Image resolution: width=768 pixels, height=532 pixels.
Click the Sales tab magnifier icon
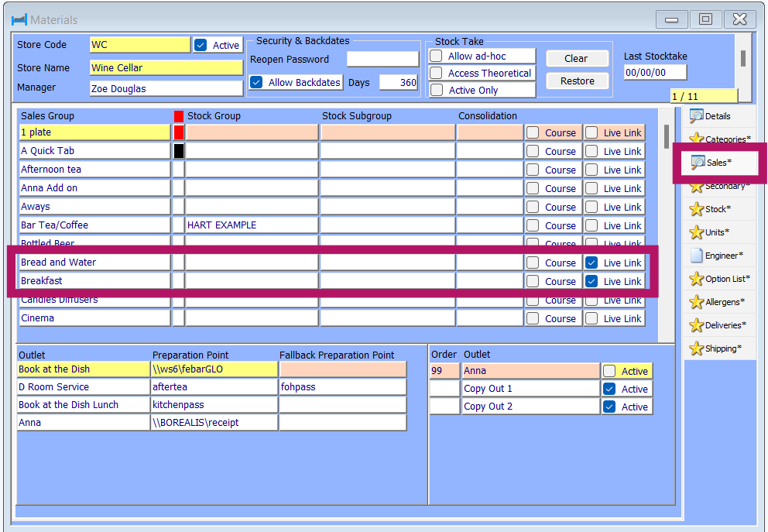pyautogui.click(x=698, y=162)
